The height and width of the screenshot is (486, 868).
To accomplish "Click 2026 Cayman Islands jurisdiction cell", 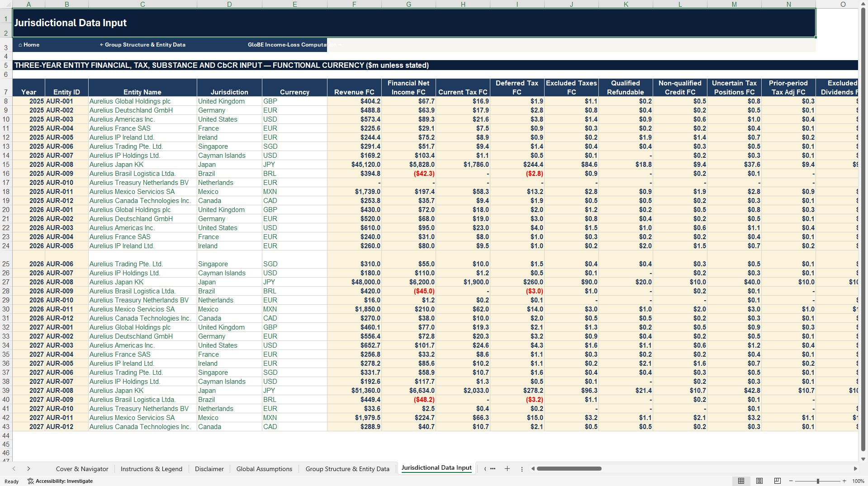I will tap(229, 273).
